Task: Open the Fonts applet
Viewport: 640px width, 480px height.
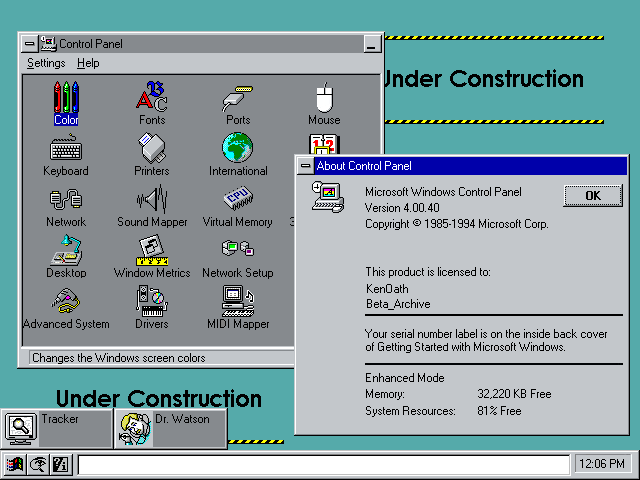Action: coord(152,99)
